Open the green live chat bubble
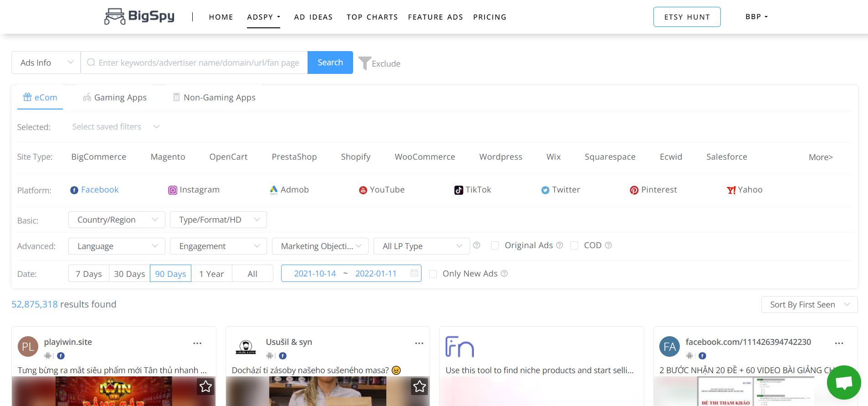This screenshot has height=406, width=868. click(843, 382)
